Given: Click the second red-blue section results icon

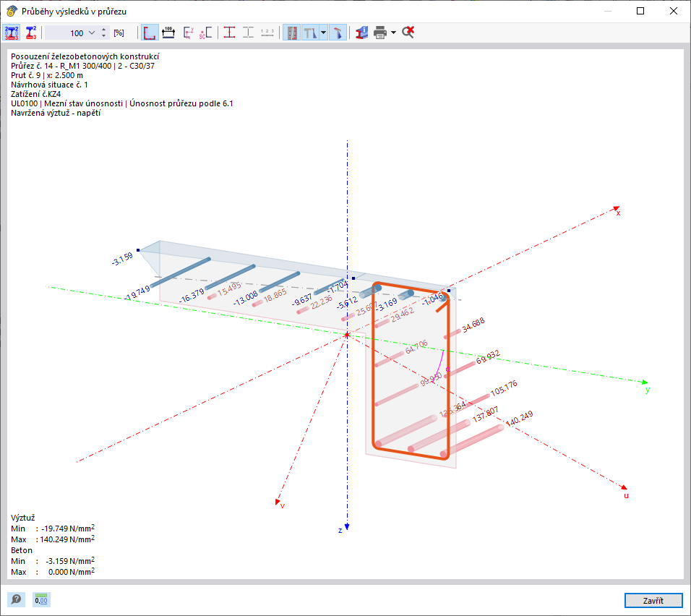Looking at the screenshot, I should 31,33.
